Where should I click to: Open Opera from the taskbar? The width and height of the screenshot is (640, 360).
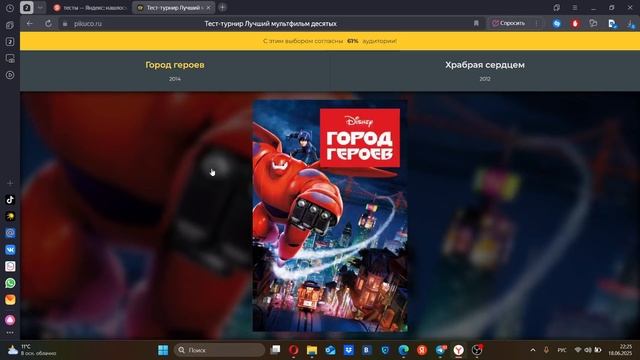(x=293, y=350)
